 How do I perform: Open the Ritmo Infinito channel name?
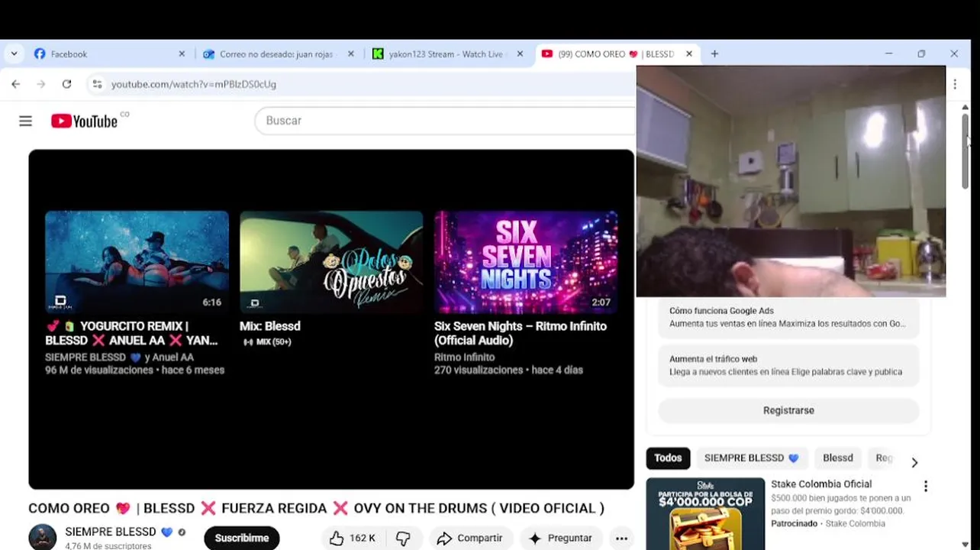tap(464, 357)
